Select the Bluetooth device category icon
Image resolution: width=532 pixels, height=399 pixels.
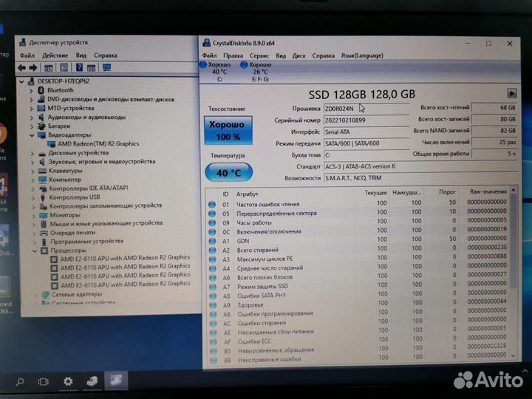[x=41, y=90]
